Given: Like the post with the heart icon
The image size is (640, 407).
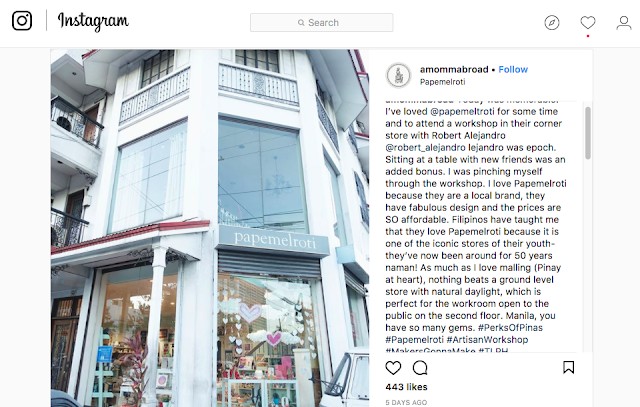Looking at the screenshot, I should pos(393,368).
